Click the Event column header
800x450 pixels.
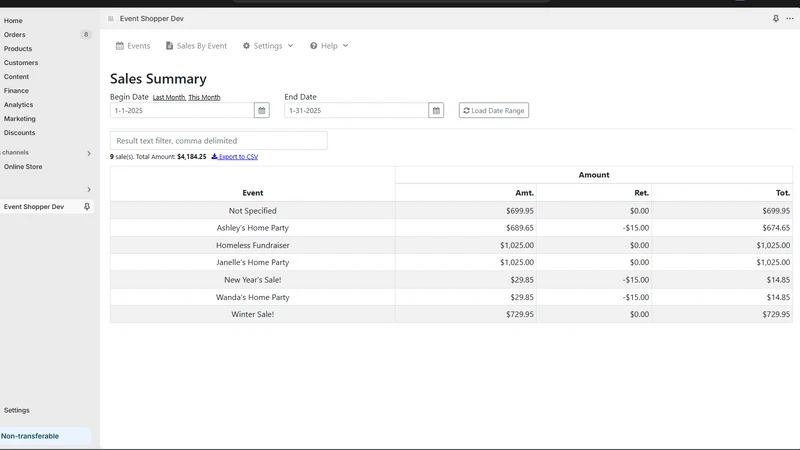tap(253, 193)
